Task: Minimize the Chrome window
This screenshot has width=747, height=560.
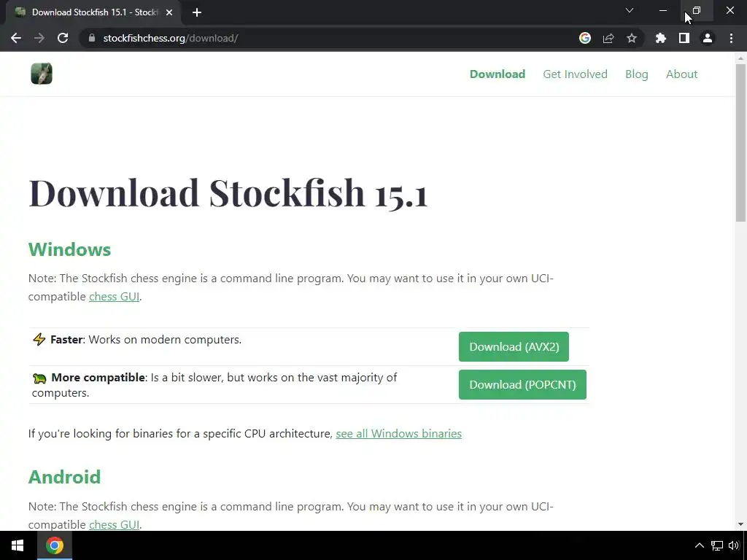Action: (663, 10)
